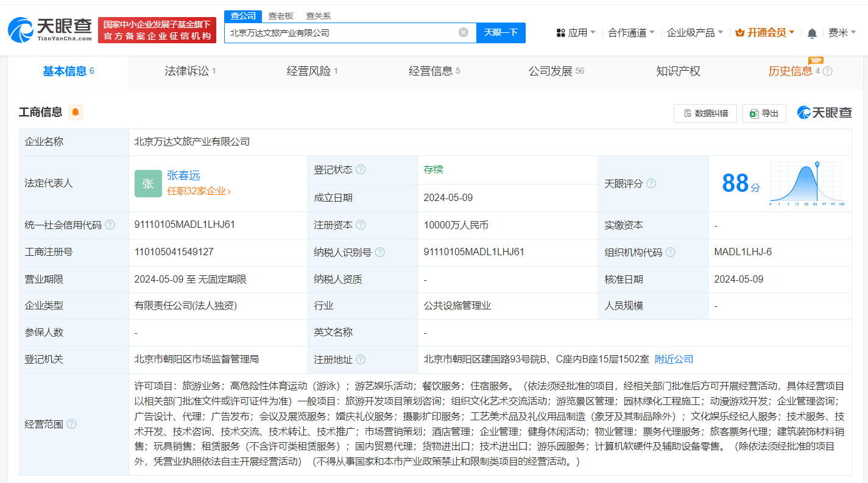The height and width of the screenshot is (483, 868).
Task: Click the question mark icon beside 天眼评分
Action: coord(651,183)
